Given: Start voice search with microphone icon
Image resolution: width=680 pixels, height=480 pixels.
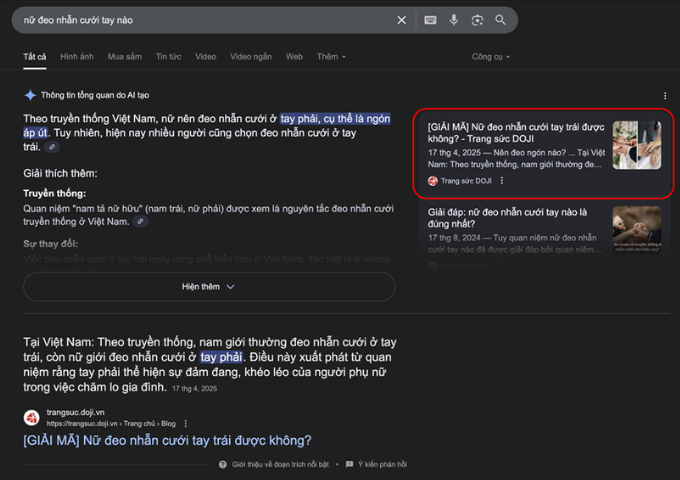Looking at the screenshot, I should pyautogui.click(x=454, y=20).
